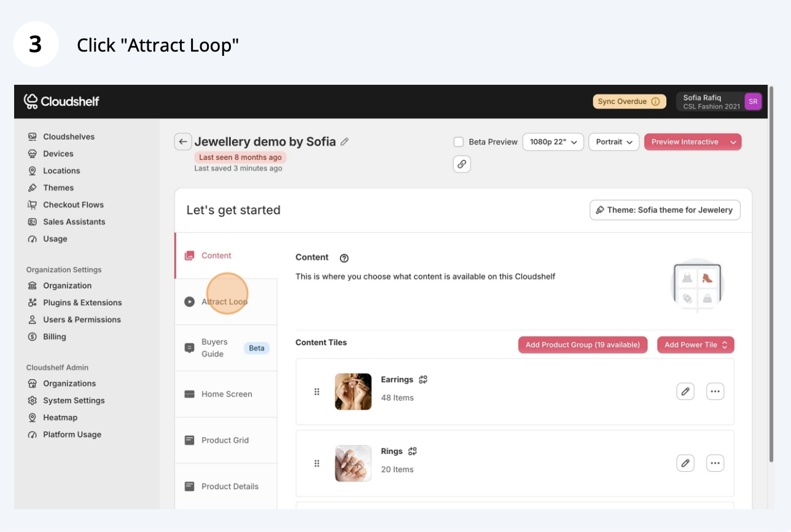Screen dimensions: 791x532
Task: Expand the Preview Interactive dropdown arrow
Action: click(x=733, y=142)
